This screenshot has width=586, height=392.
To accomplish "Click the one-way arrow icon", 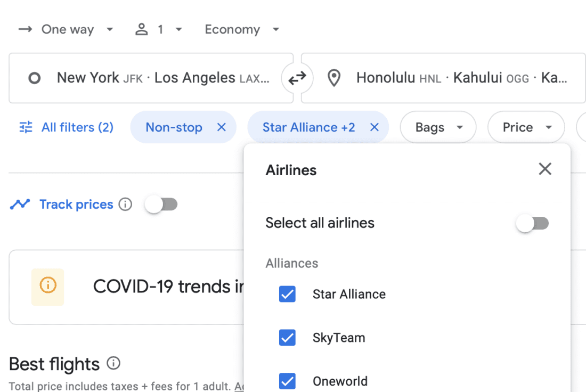I will click(26, 29).
